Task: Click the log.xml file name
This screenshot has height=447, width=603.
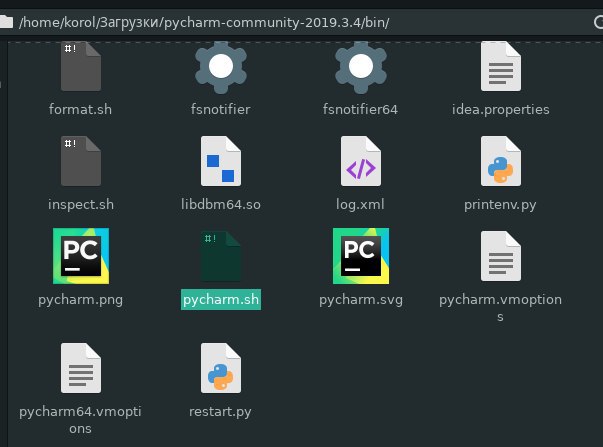Action: coord(360,205)
